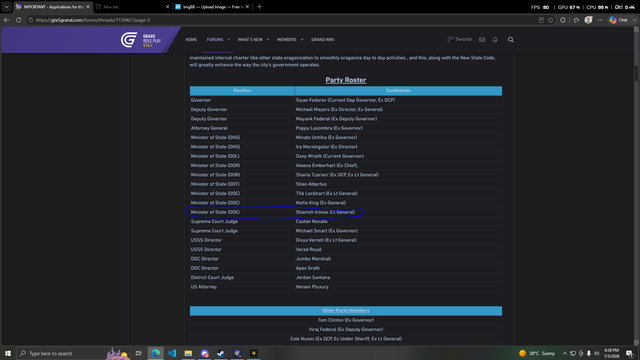This screenshot has width=640, height=360.
Task: Open a new browser tab with plus
Action: 259,7
